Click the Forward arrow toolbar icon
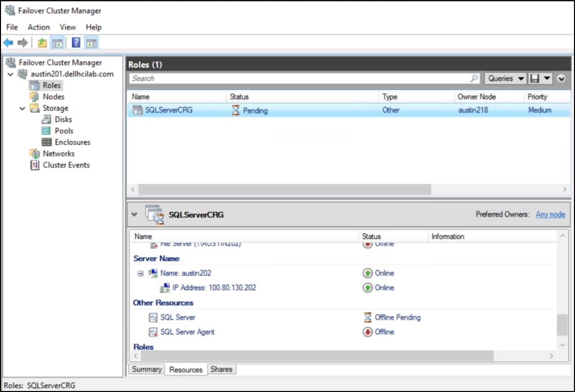Viewport: 575px width, 392px height. click(x=22, y=43)
